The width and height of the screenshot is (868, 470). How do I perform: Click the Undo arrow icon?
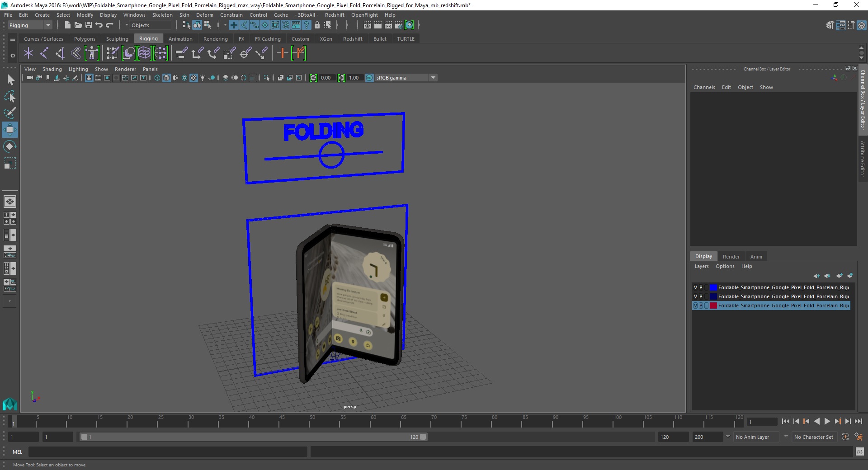99,25
